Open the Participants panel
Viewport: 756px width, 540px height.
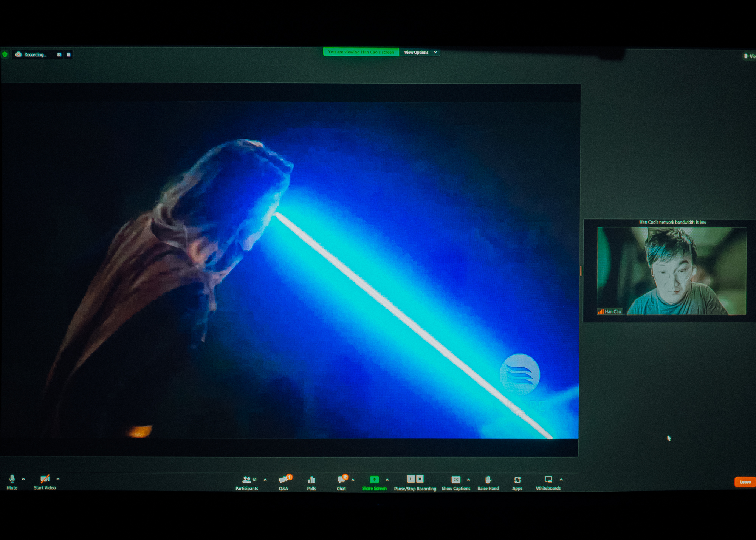point(247,483)
